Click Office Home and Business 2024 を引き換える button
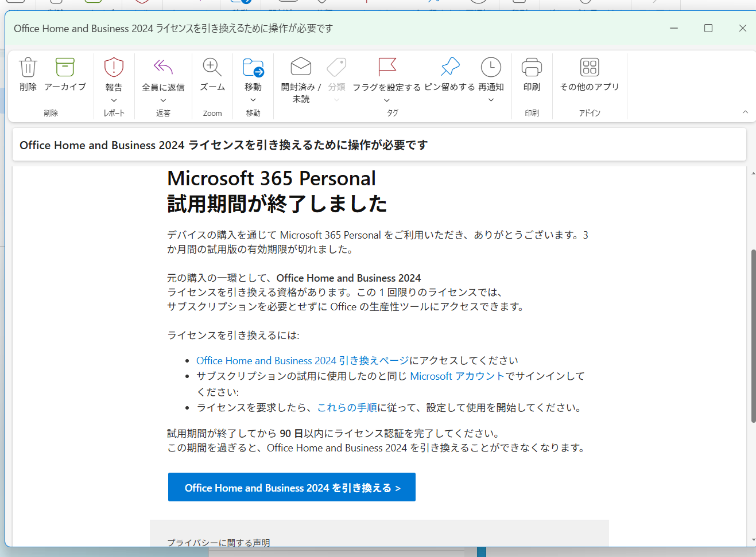 pyautogui.click(x=292, y=487)
